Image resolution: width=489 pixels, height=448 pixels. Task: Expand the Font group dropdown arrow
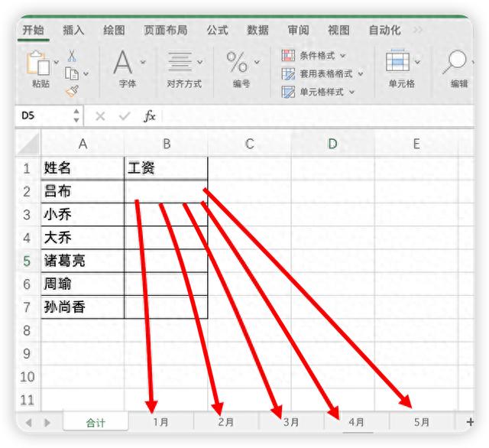(x=143, y=62)
